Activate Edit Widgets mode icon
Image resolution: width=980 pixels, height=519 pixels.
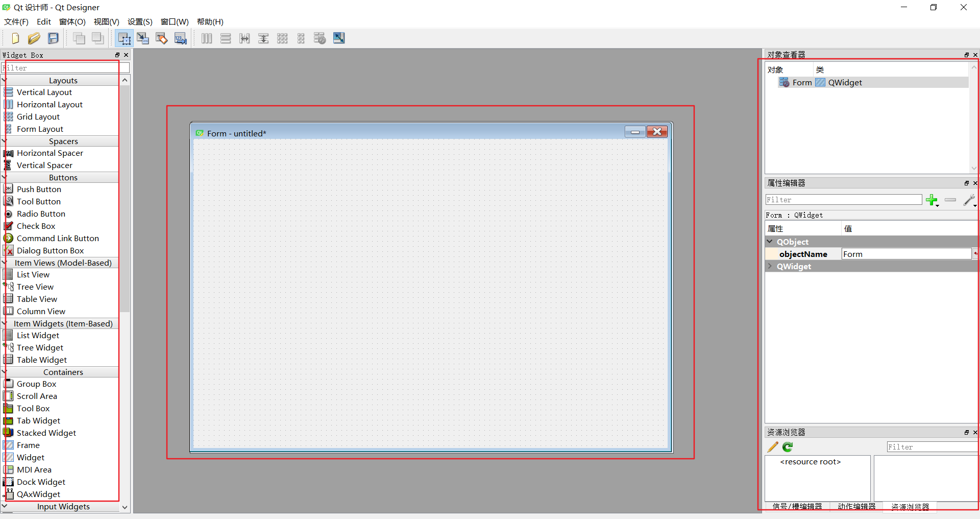(x=124, y=38)
